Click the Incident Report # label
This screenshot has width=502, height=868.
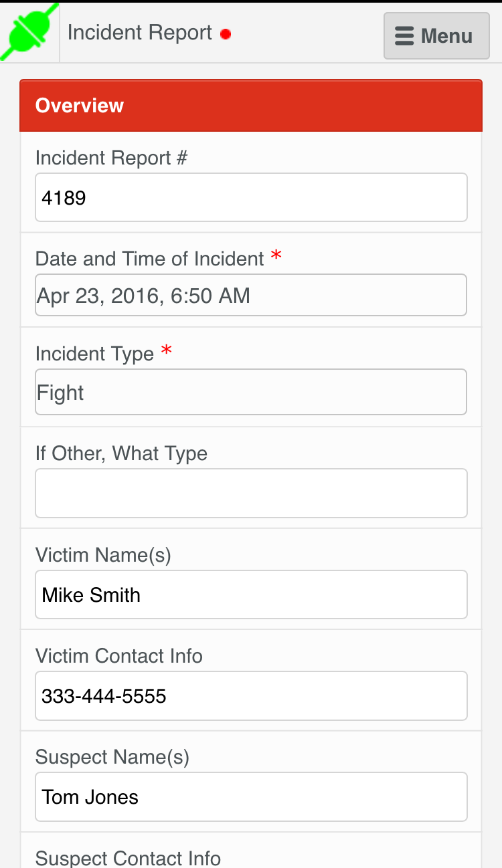(111, 158)
